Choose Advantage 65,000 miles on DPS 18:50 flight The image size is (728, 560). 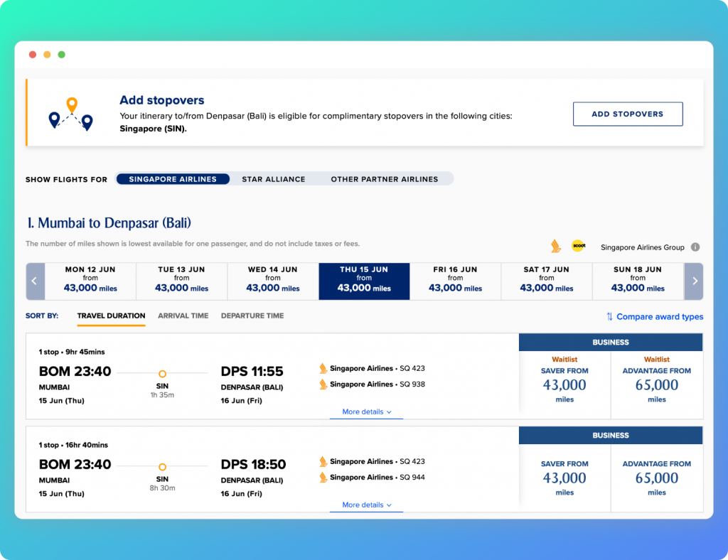(656, 478)
